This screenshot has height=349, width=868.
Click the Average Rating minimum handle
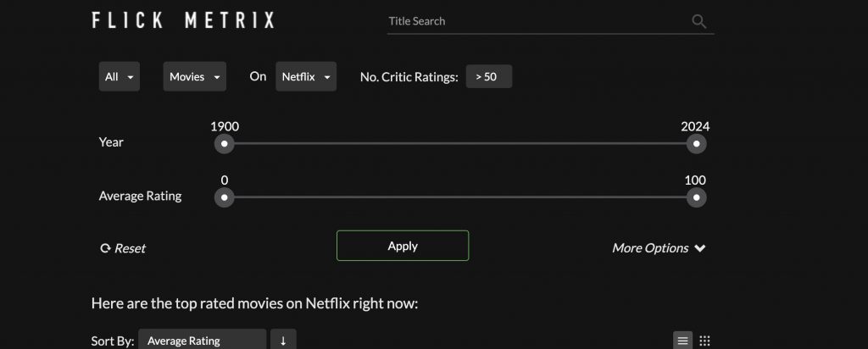tap(224, 197)
